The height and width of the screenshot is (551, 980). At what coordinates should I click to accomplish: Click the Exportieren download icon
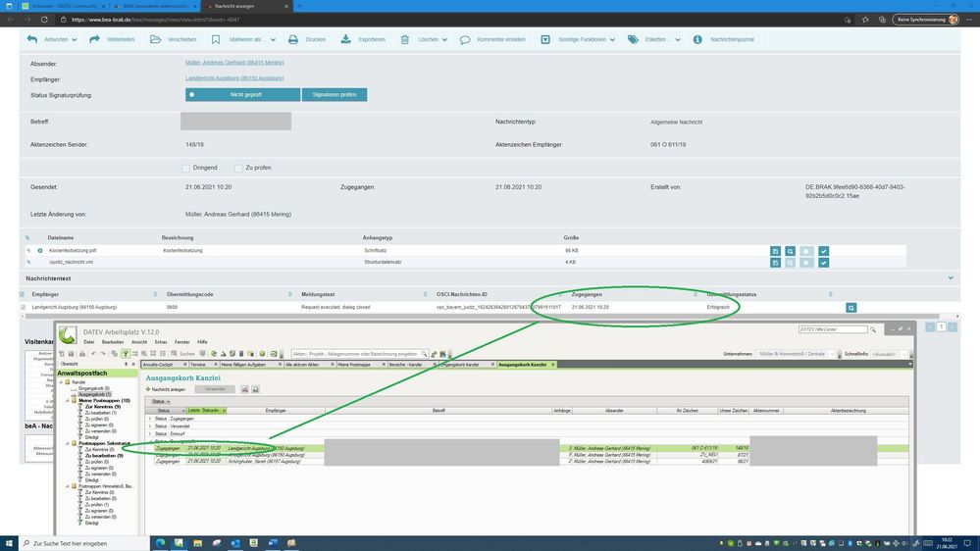346,40
